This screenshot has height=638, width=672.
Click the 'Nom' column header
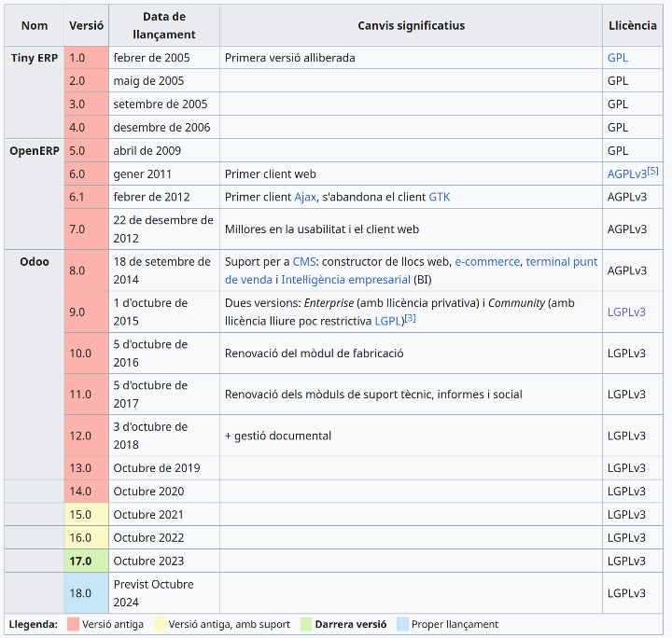tap(35, 26)
